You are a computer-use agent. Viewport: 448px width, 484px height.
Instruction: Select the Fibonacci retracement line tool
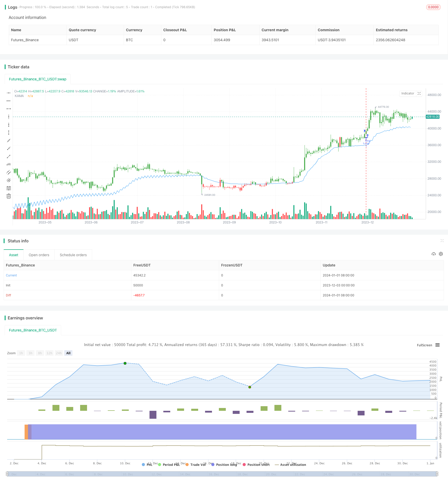tap(9, 188)
